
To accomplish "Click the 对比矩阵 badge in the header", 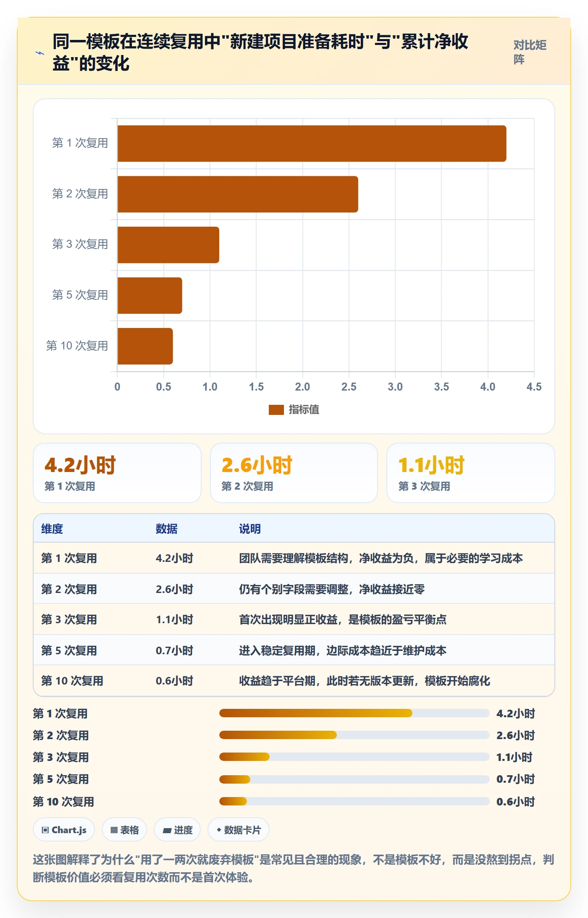I will click(530, 52).
